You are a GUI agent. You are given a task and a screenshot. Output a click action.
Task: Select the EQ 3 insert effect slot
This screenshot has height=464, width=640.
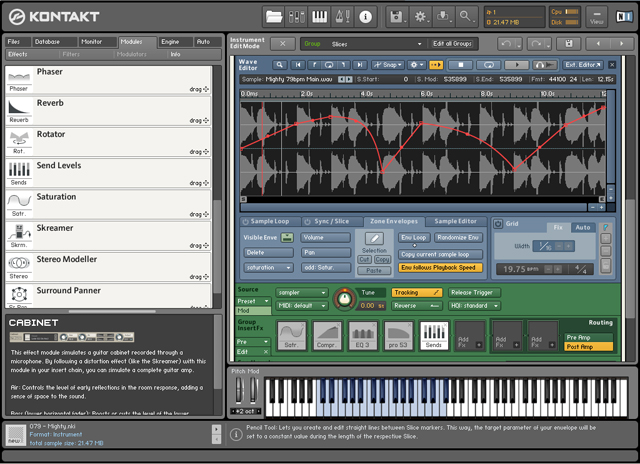coord(362,335)
